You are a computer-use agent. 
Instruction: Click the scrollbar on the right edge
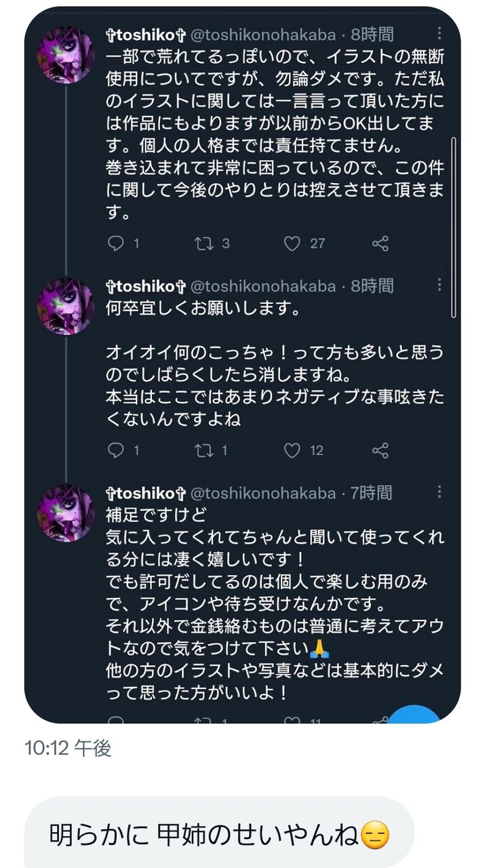[454, 227]
